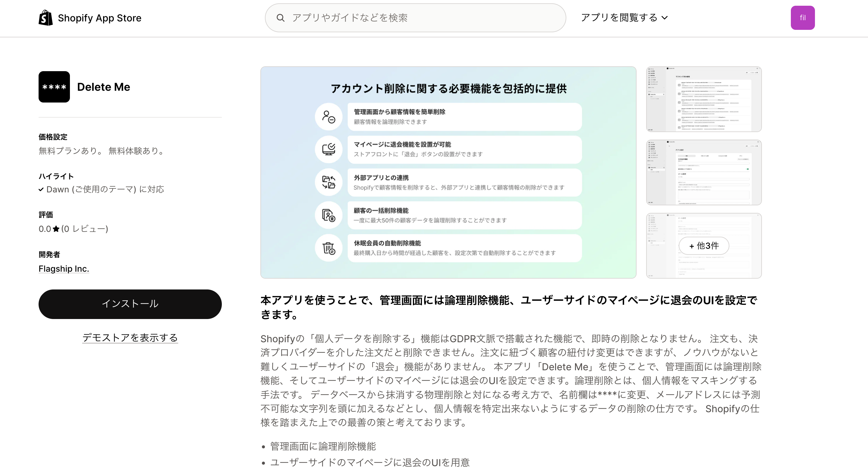868x474 pixels.
Task: Click the external app sync icon
Action: click(x=329, y=182)
